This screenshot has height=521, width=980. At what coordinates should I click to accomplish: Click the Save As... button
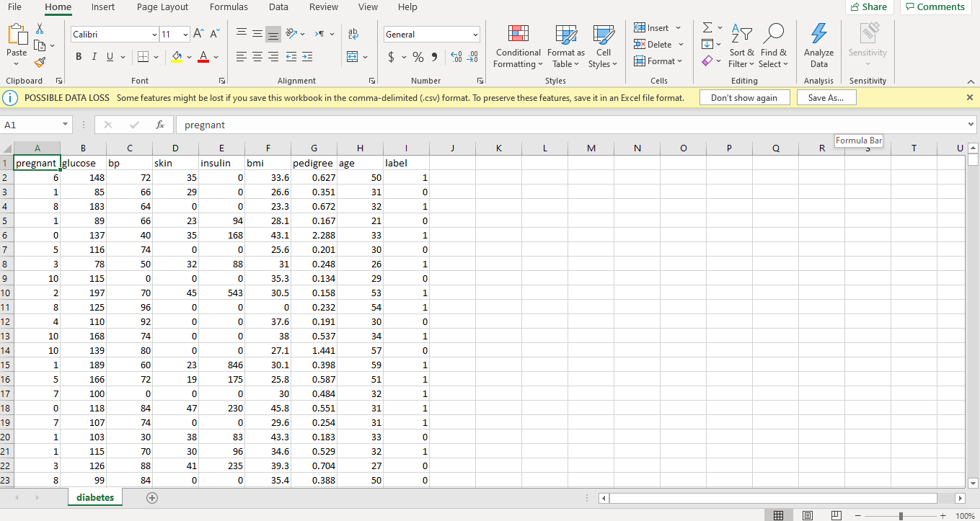(826, 97)
